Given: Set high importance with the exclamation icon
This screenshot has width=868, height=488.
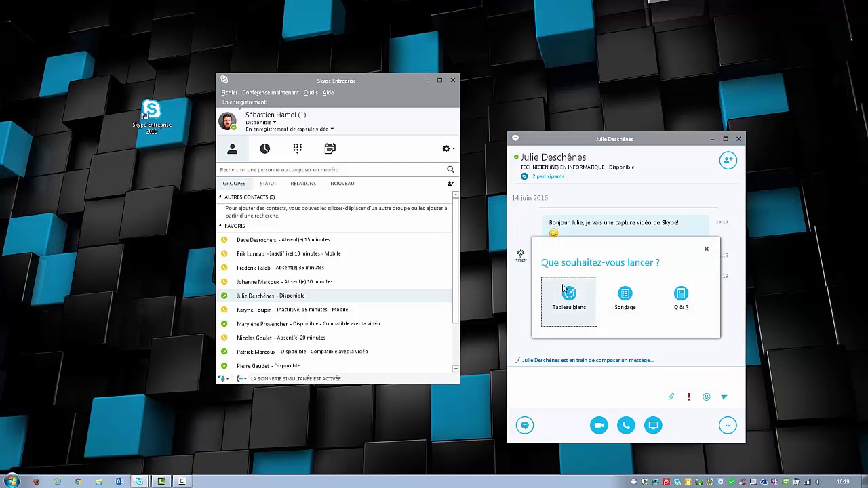Looking at the screenshot, I should click(x=689, y=396).
